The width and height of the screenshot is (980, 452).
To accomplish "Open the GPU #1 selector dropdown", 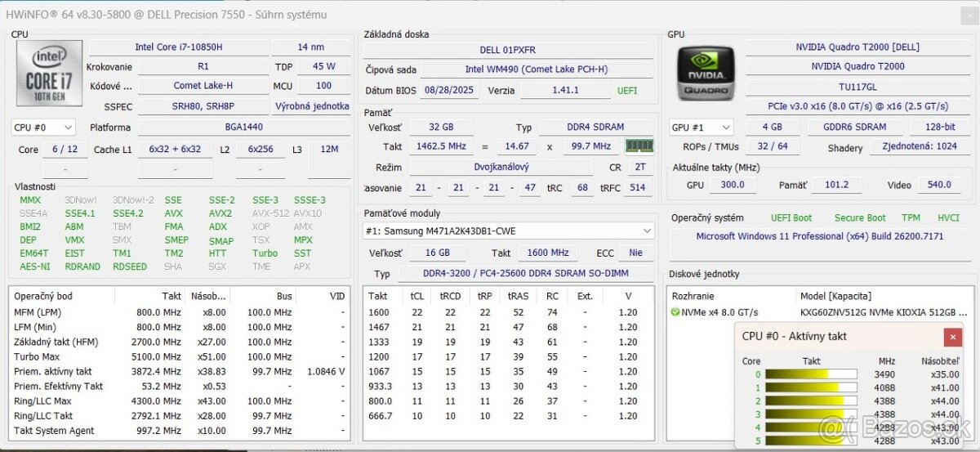I will [x=701, y=128].
